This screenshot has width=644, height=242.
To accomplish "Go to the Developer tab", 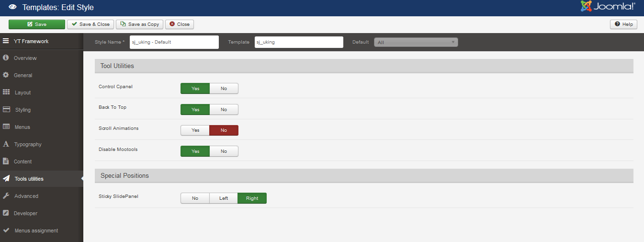I will [25, 213].
